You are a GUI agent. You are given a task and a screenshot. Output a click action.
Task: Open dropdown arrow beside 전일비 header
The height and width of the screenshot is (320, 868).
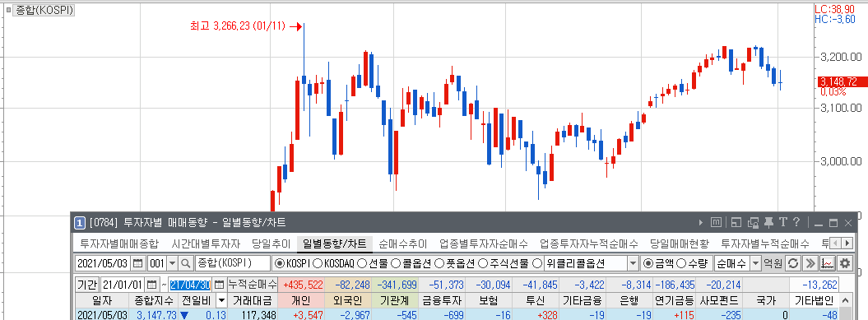(x=221, y=300)
